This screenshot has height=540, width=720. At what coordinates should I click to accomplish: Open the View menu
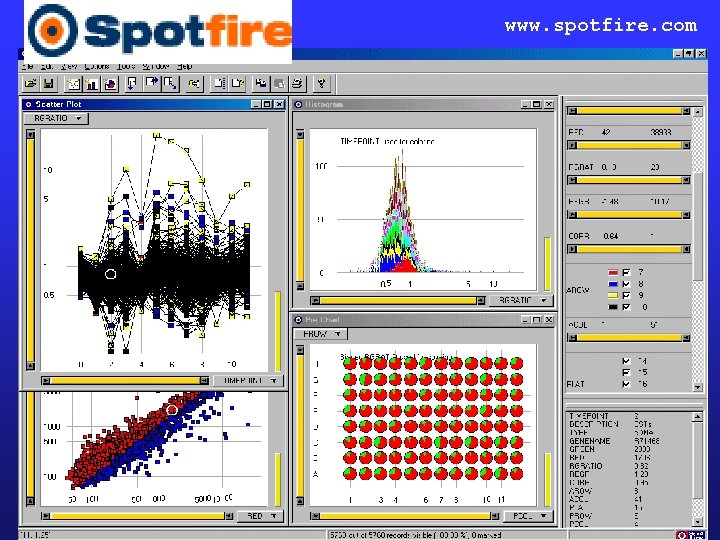(x=69, y=66)
